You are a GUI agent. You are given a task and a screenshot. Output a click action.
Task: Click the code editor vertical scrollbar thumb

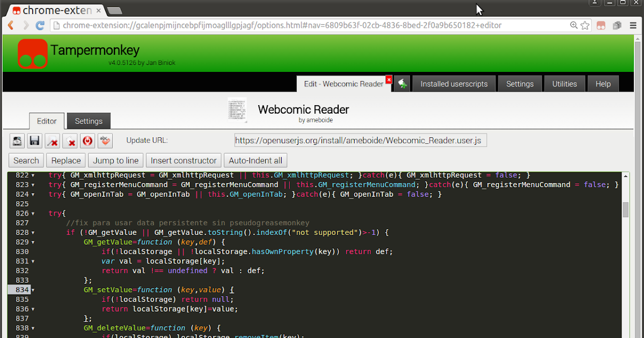click(x=625, y=210)
